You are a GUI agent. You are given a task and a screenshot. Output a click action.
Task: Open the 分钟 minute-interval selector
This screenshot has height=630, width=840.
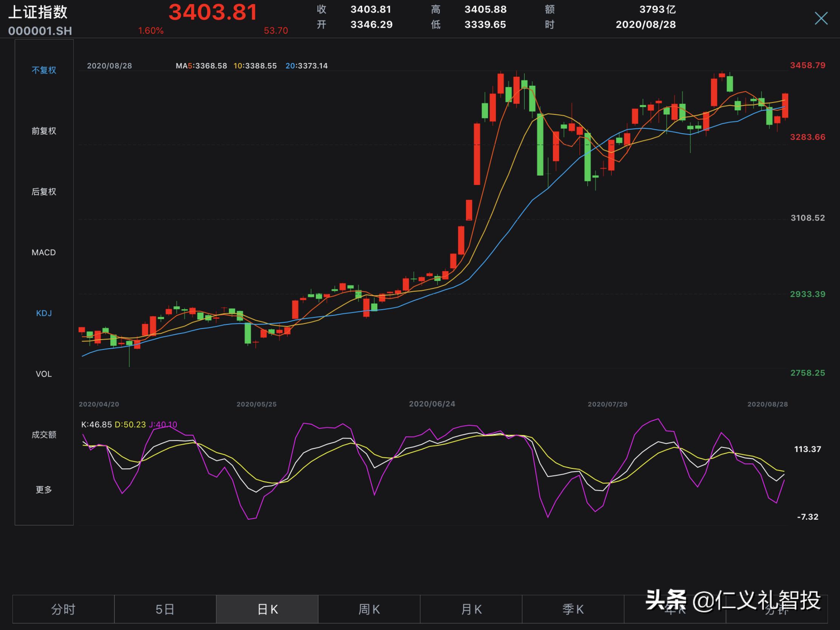click(777, 608)
